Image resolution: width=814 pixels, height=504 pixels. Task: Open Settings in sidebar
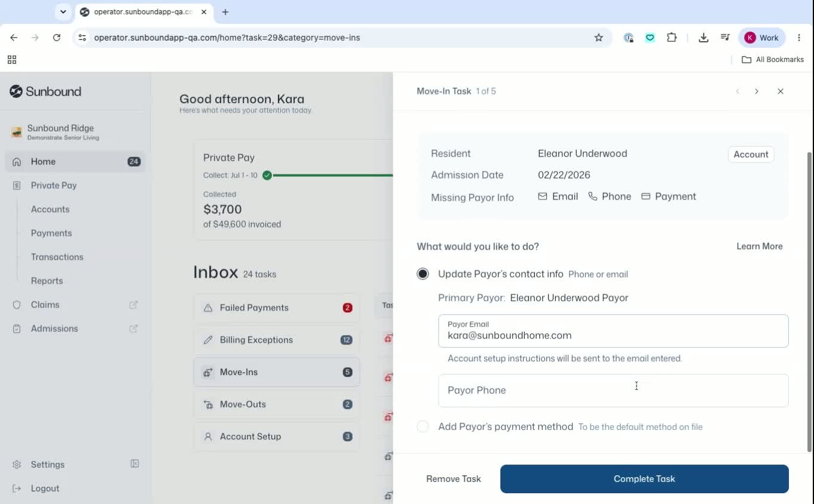pyautogui.click(x=47, y=465)
